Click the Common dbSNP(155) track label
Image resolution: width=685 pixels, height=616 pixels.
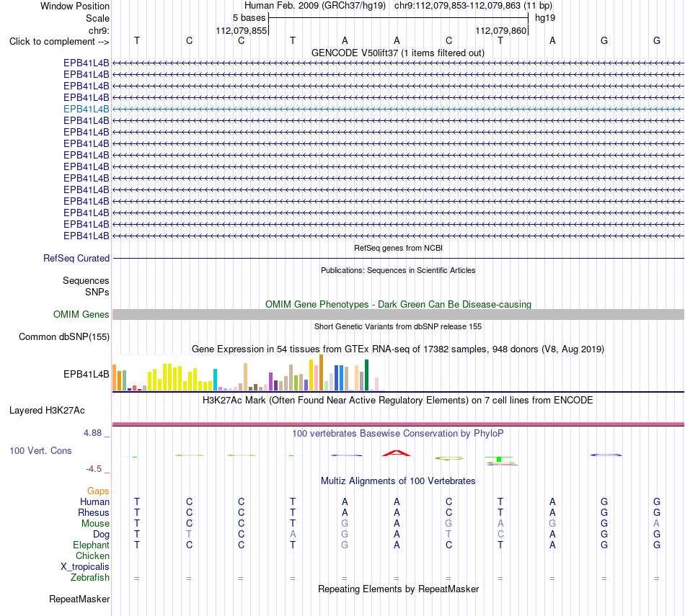point(63,336)
